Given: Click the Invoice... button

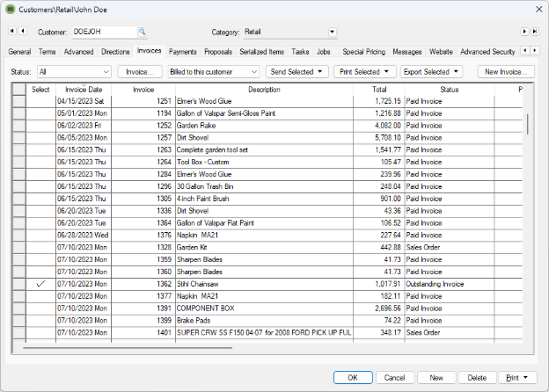Looking at the screenshot, I should coord(140,72).
